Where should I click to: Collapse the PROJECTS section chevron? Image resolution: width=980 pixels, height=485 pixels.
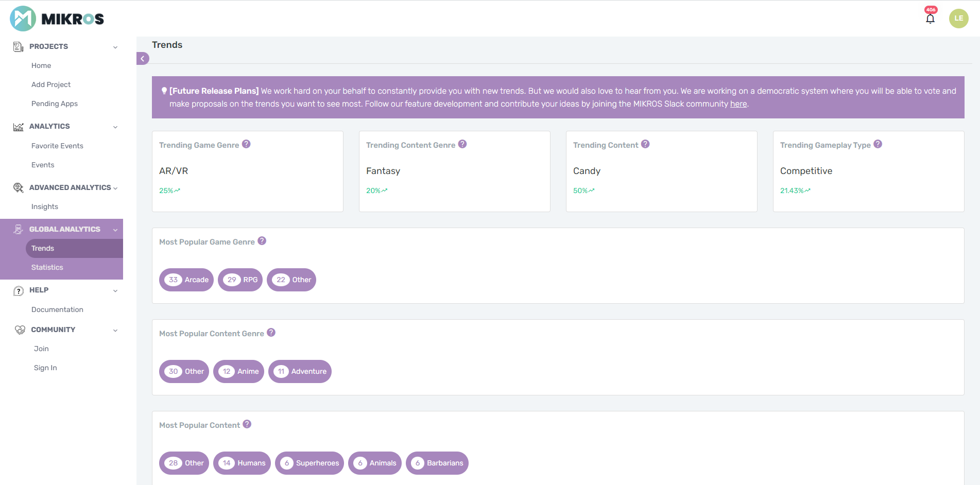[115, 46]
